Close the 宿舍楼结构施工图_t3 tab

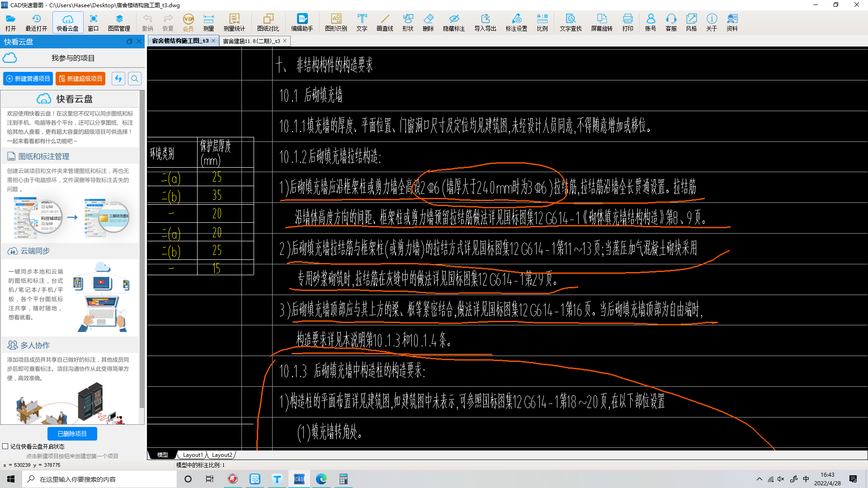213,41
